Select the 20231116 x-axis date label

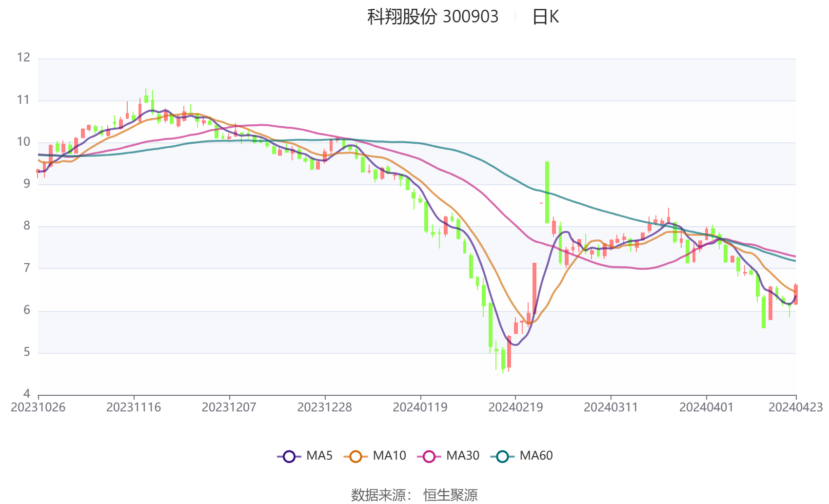[x=134, y=407]
